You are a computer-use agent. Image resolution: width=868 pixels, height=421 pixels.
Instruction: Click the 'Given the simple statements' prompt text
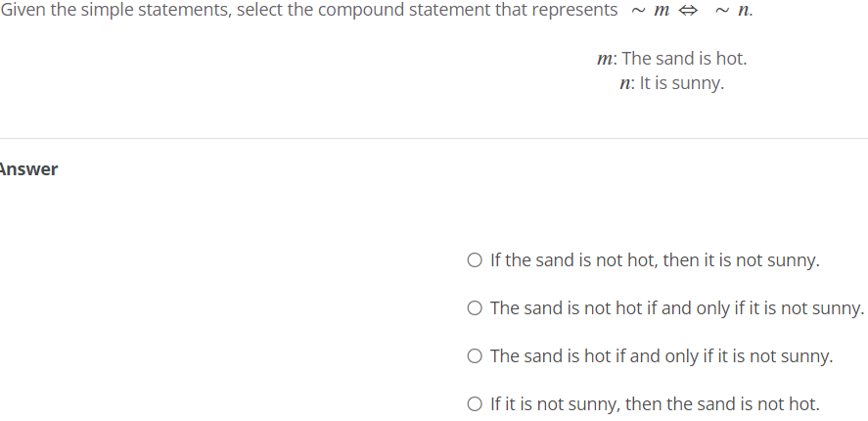pos(309,10)
